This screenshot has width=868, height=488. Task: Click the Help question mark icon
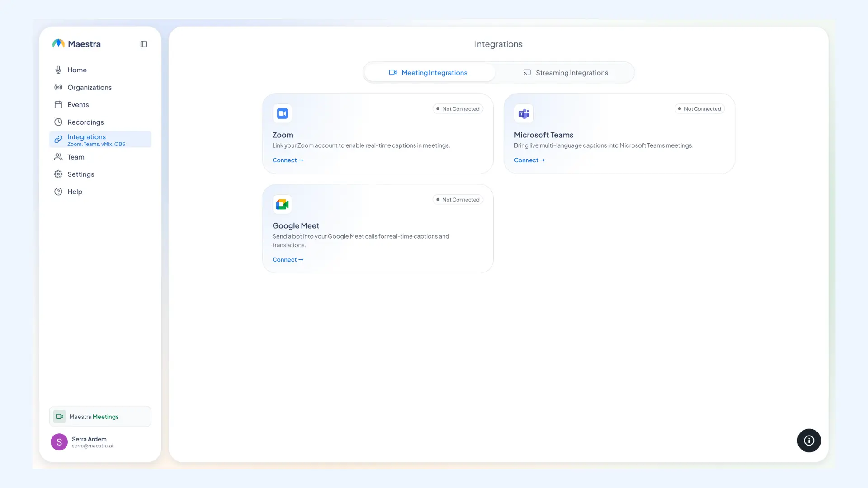pos(58,192)
